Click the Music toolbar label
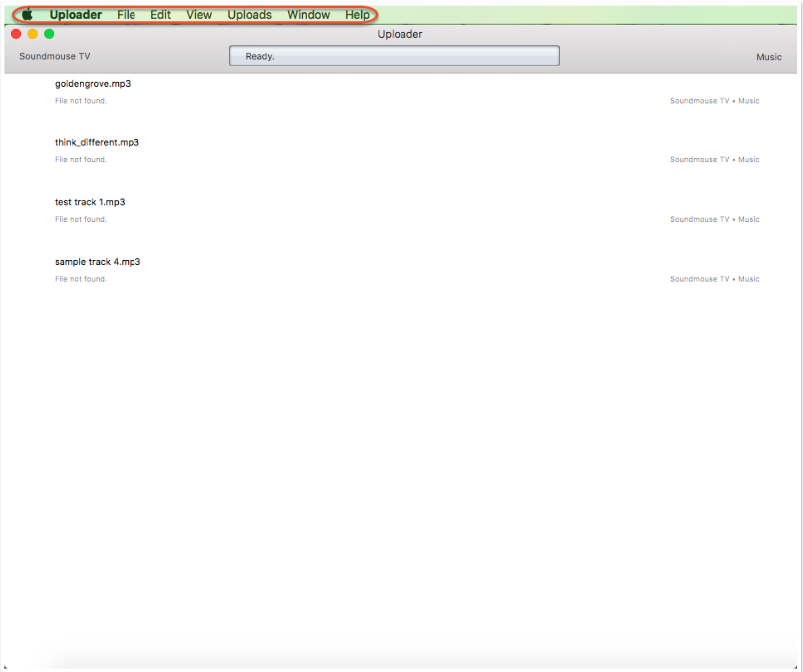 [769, 57]
